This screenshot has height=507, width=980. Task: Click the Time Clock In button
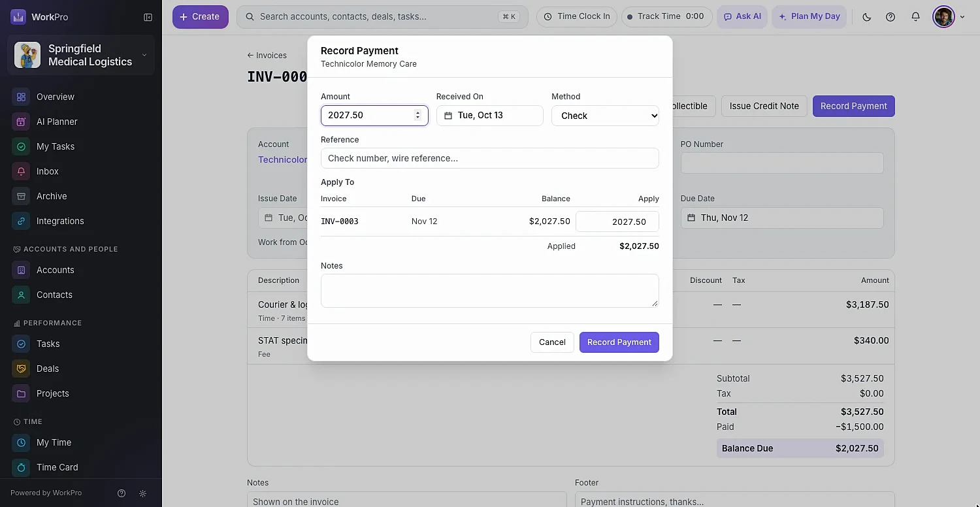coord(577,17)
